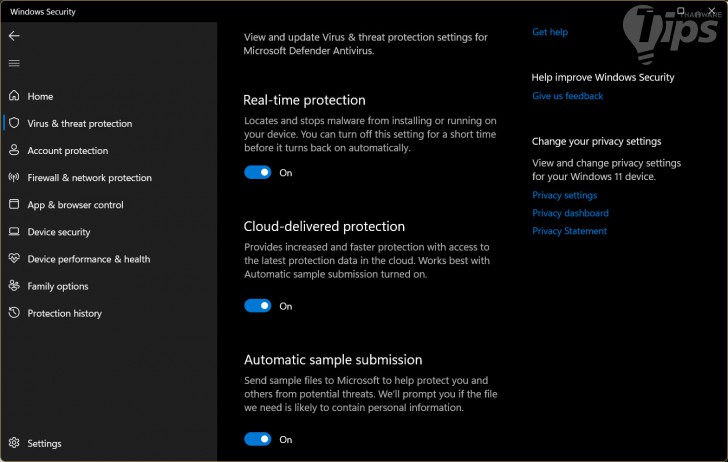
Task: Click the Cloud-delivered protection heading
Action: tap(324, 227)
